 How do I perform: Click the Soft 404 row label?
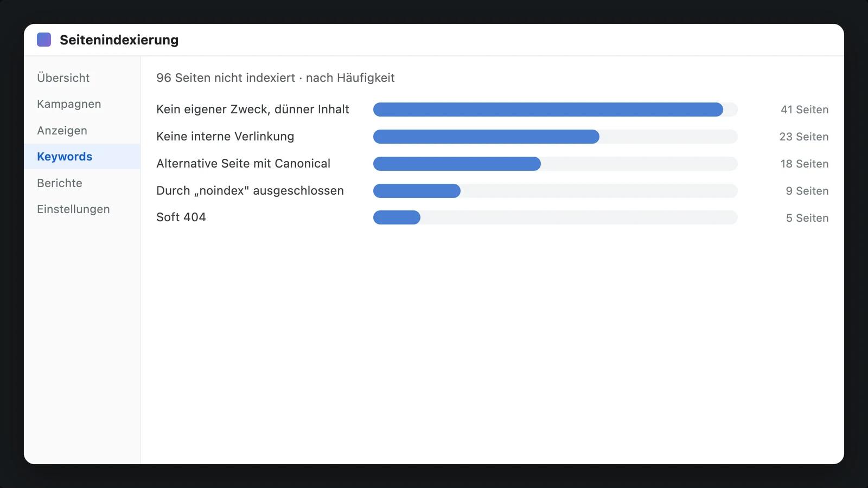[x=181, y=217]
